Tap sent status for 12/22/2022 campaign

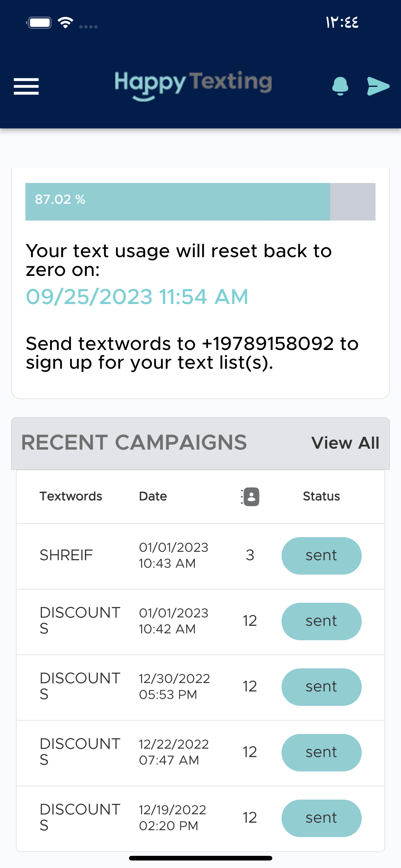click(x=321, y=752)
